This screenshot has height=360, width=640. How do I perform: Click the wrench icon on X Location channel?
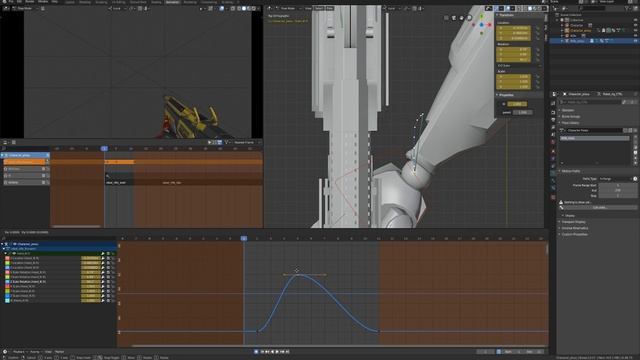coord(103,258)
